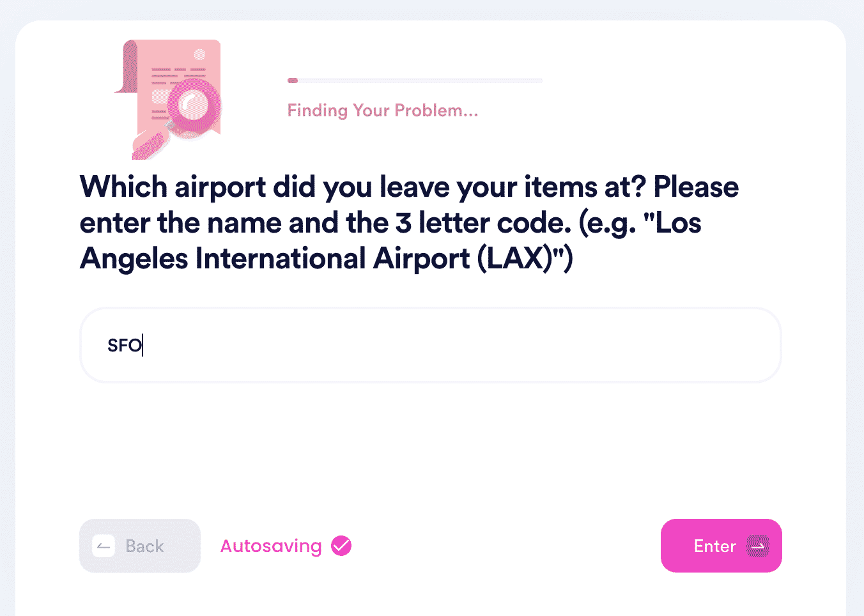Click the "Which airport" question heading
Screen dimensions: 864x616
409,223
